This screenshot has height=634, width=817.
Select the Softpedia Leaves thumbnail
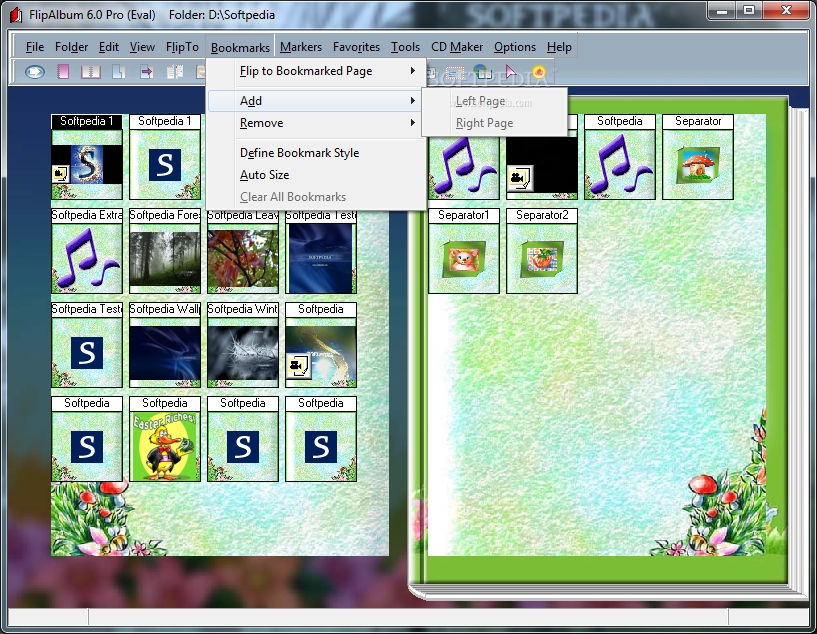click(x=243, y=251)
